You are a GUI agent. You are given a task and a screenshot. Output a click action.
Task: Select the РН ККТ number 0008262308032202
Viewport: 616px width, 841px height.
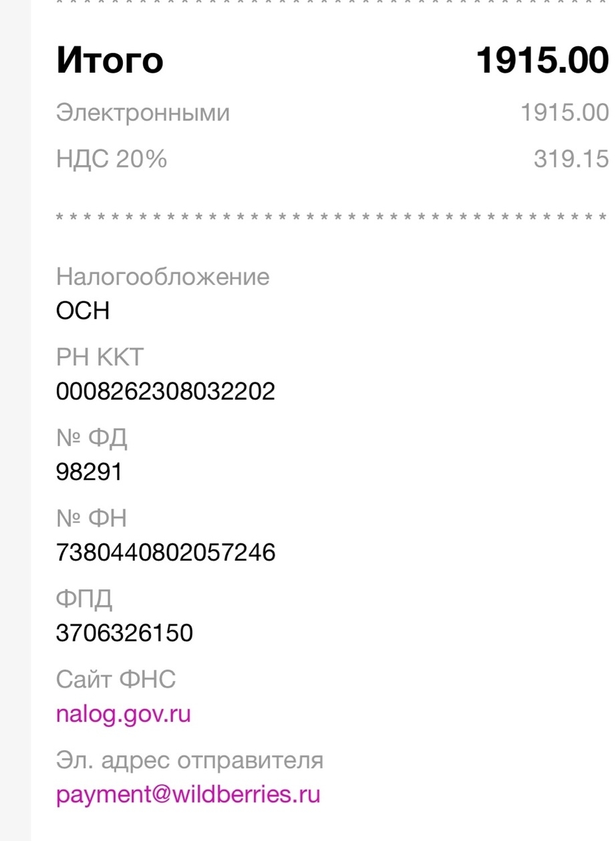[x=166, y=391]
